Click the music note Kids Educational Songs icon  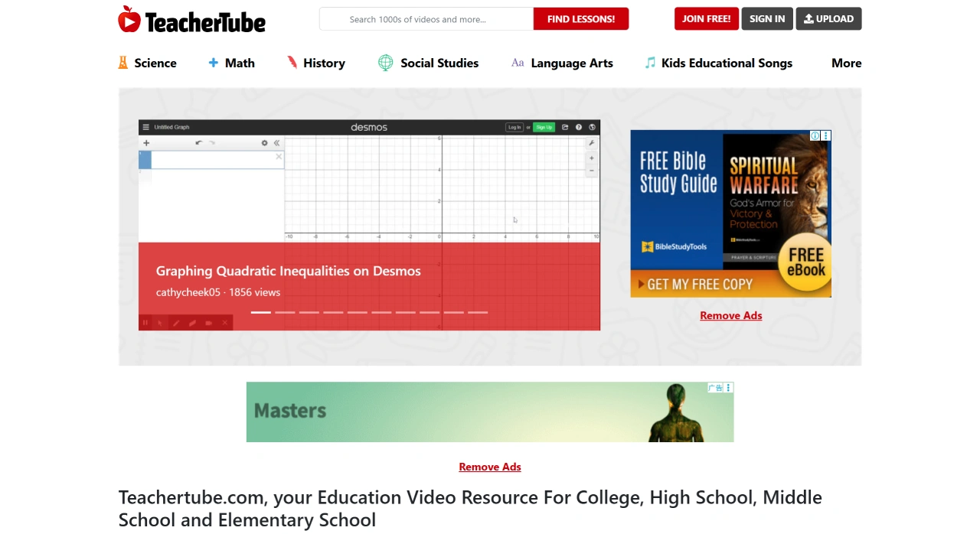tap(650, 62)
